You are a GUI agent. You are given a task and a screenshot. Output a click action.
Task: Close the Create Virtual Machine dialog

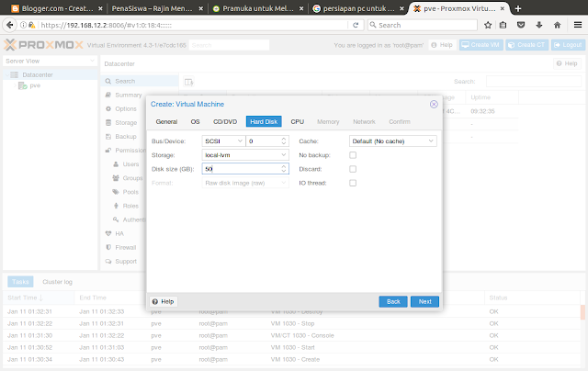point(434,104)
